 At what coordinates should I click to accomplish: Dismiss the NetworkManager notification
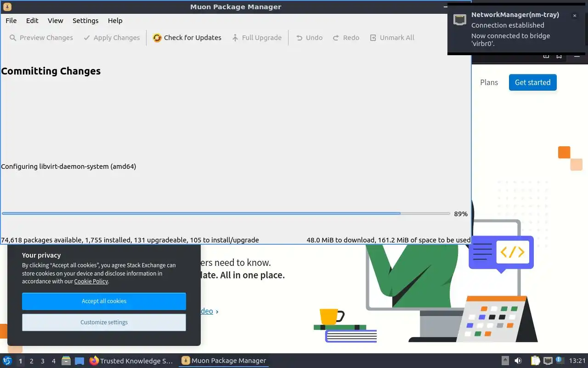574,16
